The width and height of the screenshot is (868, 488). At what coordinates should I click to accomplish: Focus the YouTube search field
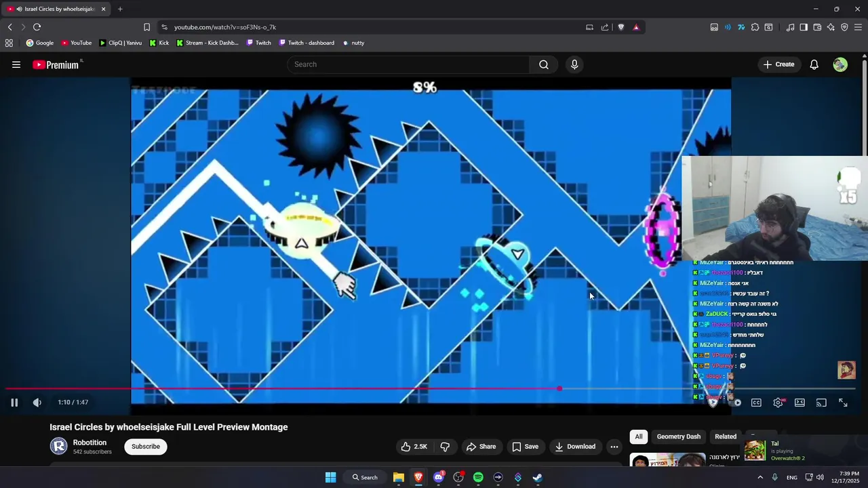[408, 64]
